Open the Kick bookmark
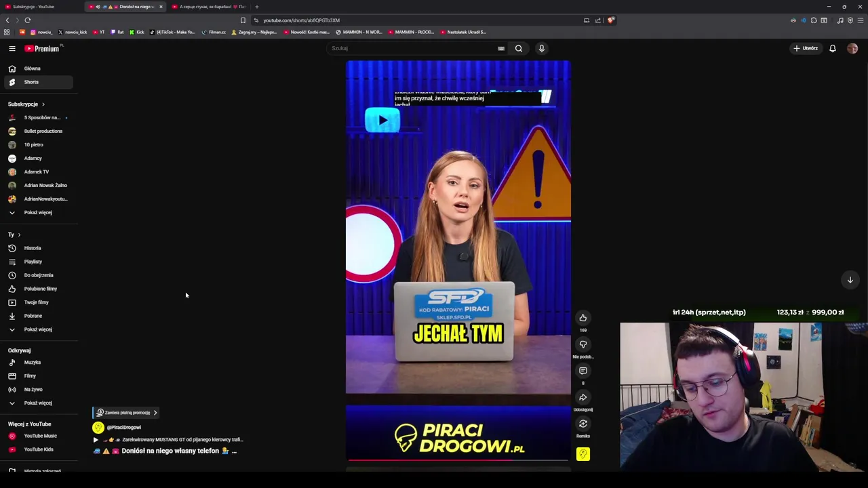Screen dimensions: 868x488 point(138,32)
